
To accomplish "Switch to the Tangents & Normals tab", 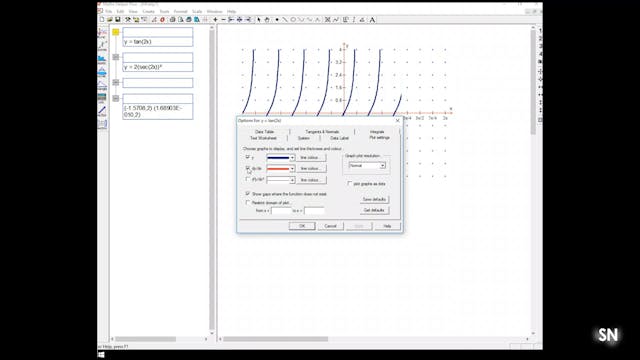I will coord(322,132).
